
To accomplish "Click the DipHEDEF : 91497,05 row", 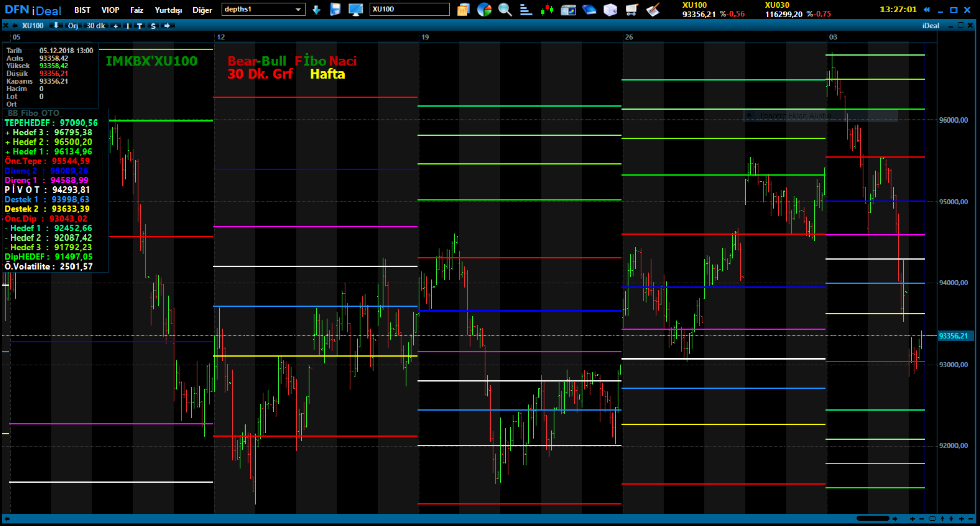I will pyautogui.click(x=48, y=257).
